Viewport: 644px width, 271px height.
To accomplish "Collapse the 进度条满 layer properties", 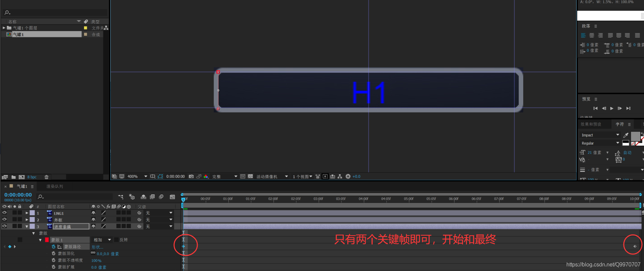I will tap(27, 226).
